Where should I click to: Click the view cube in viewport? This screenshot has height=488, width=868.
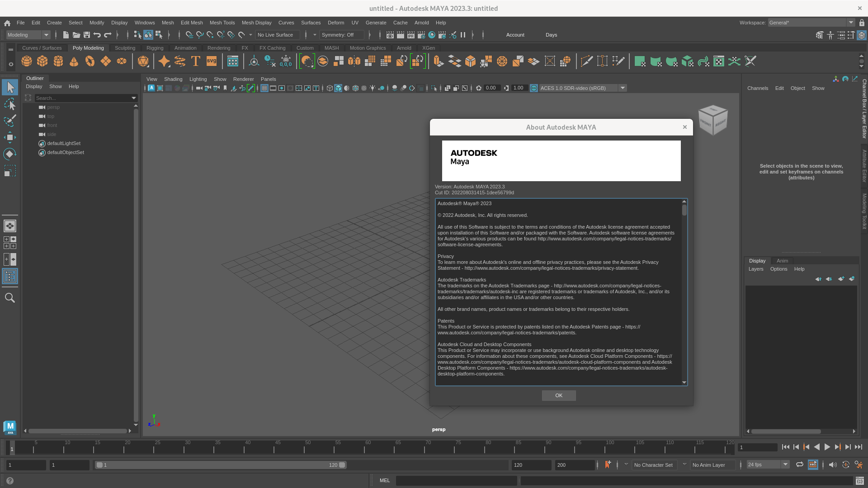[713, 120]
